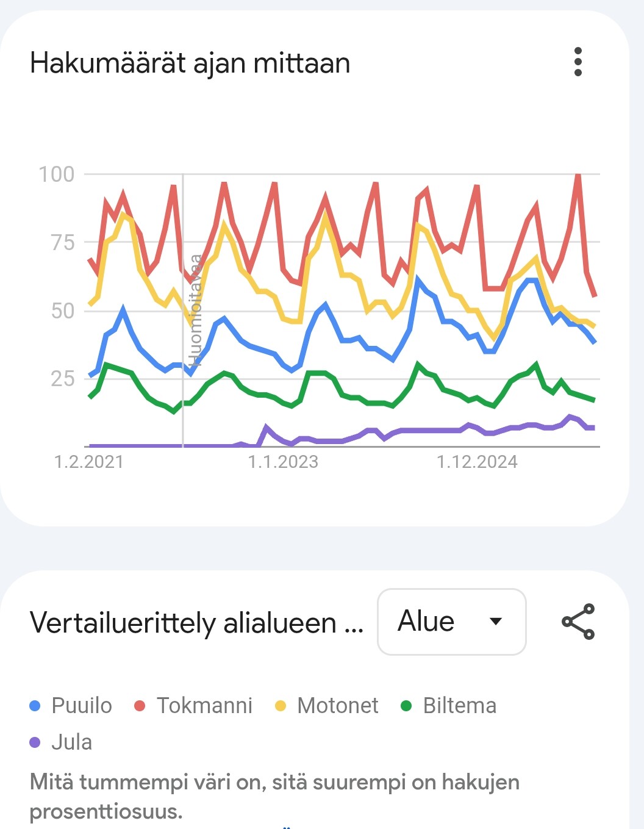Tap the Hakumäärät ajan mittaan heading
Image resolution: width=644 pixels, height=829 pixels.
[190, 63]
